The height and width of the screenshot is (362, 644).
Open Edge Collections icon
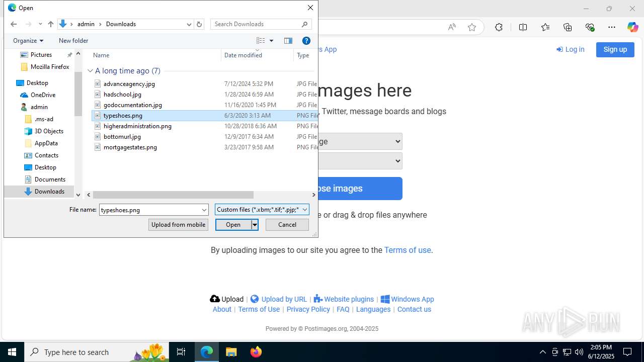(x=568, y=27)
